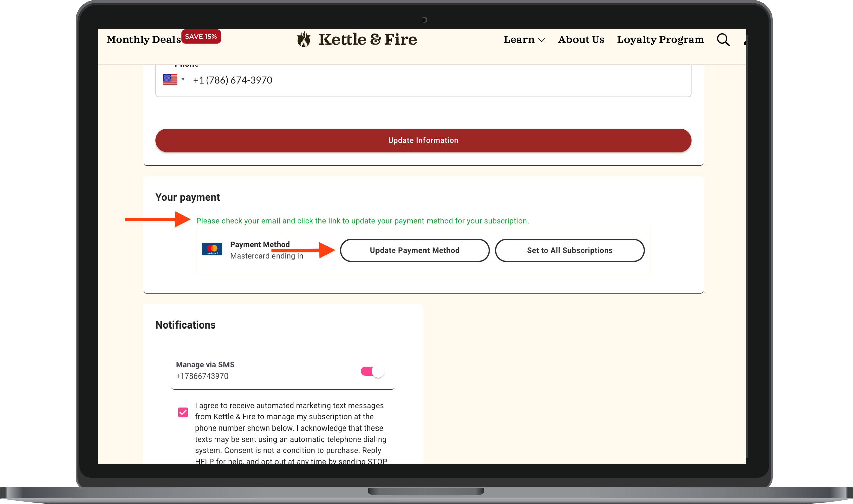853x504 pixels.
Task: Expand the Learn menu chevron
Action: (542, 40)
